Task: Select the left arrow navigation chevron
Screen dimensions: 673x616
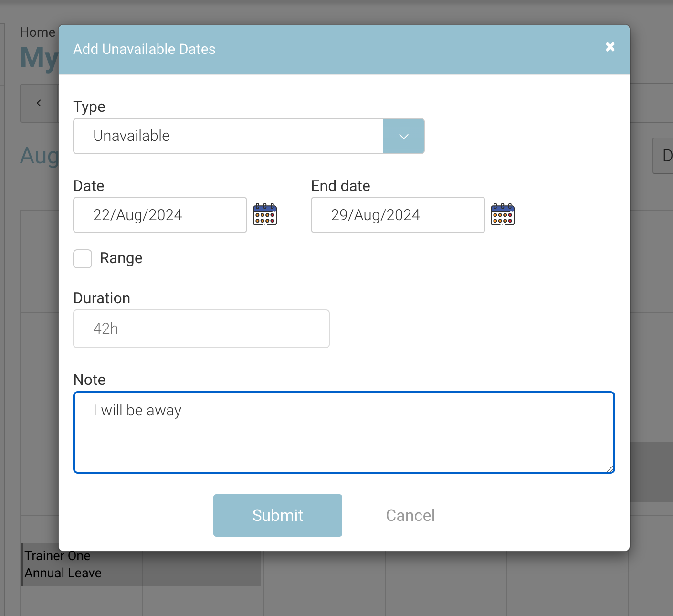Action: point(39,103)
